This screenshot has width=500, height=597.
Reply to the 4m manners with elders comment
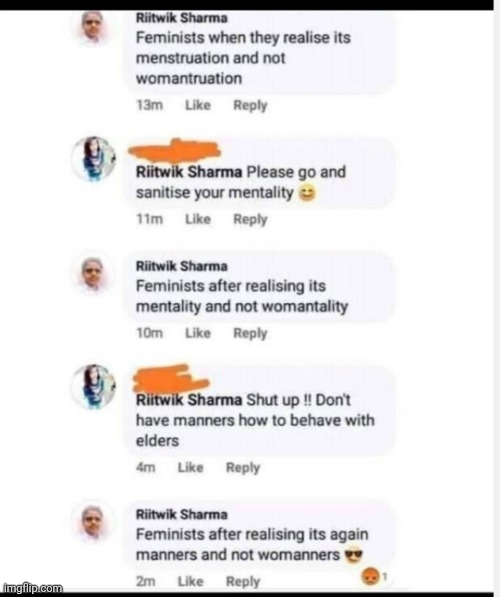[x=243, y=468]
